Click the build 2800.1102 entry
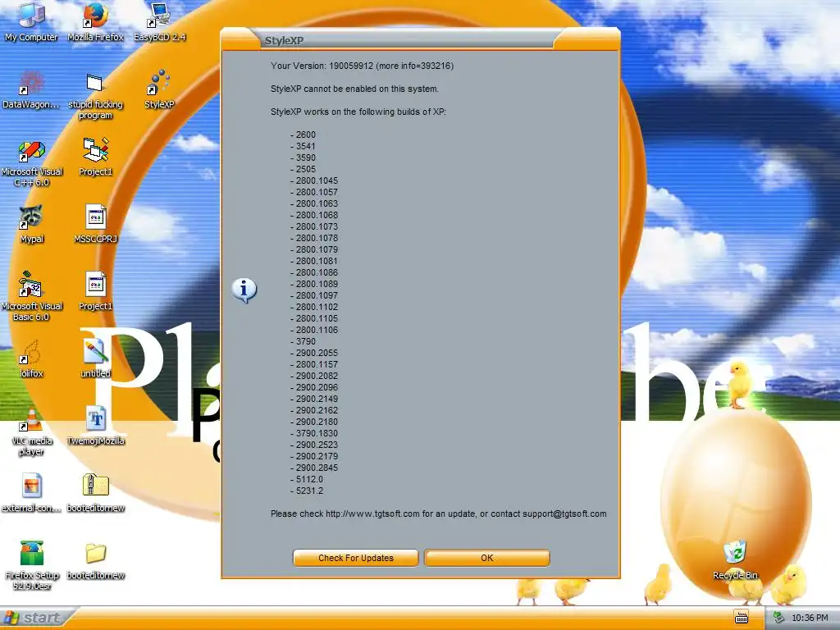840x630 pixels. (x=314, y=307)
